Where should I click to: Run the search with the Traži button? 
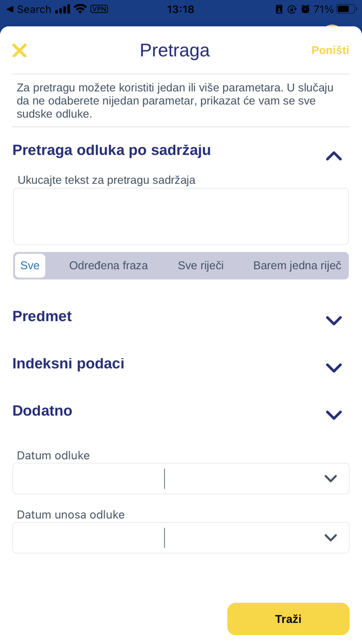coord(288,619)
